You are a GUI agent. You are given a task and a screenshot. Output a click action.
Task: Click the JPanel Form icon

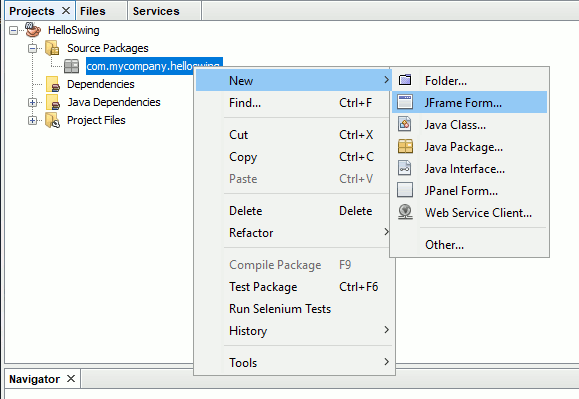(x=405, y=190)
